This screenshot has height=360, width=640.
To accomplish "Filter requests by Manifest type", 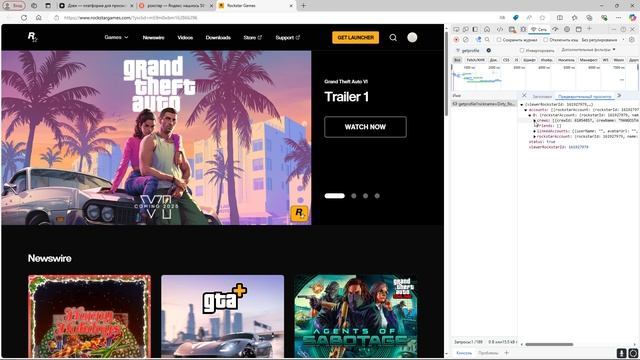I will click(589, 60).
